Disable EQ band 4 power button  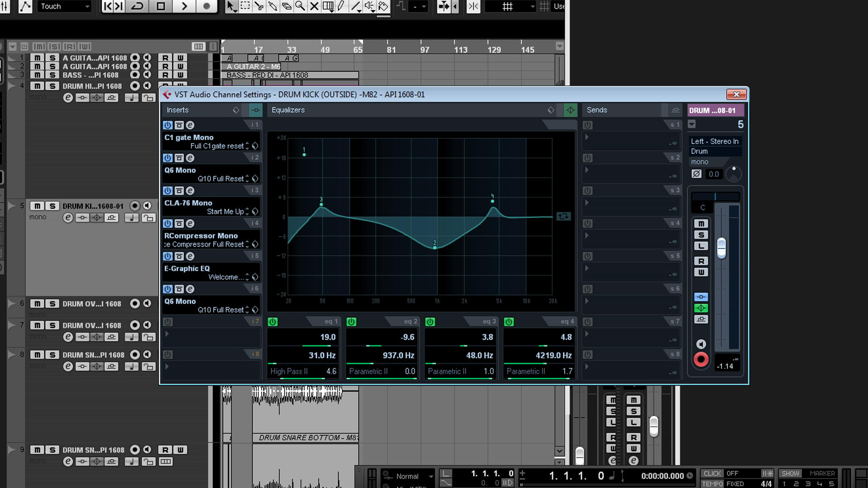[x=509, y=322]
